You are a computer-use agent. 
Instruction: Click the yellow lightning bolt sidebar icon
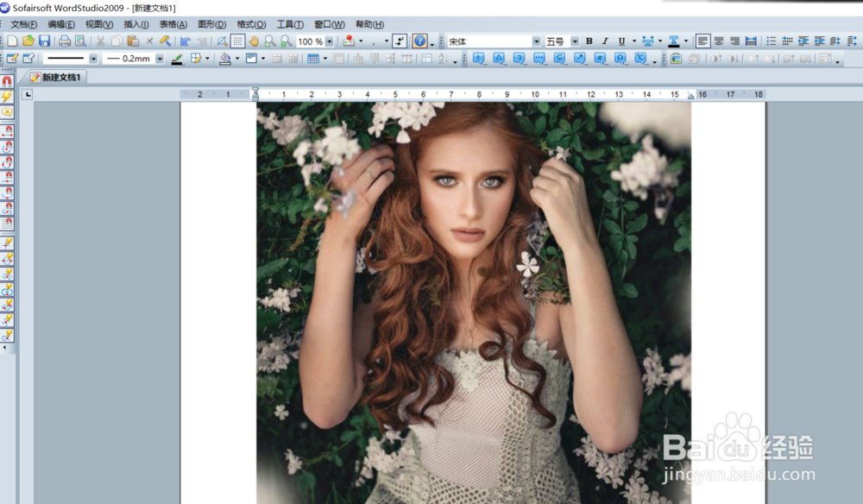point(7,97)
